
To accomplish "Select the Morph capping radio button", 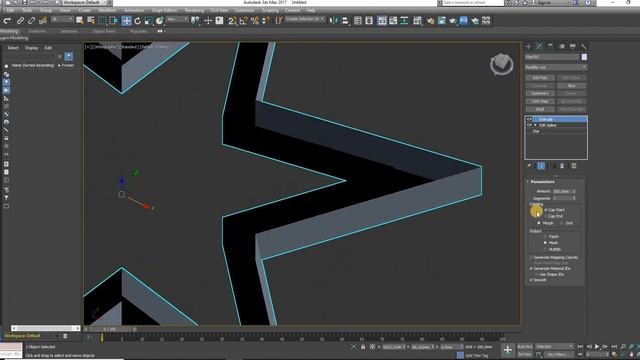I will point(539,223).
